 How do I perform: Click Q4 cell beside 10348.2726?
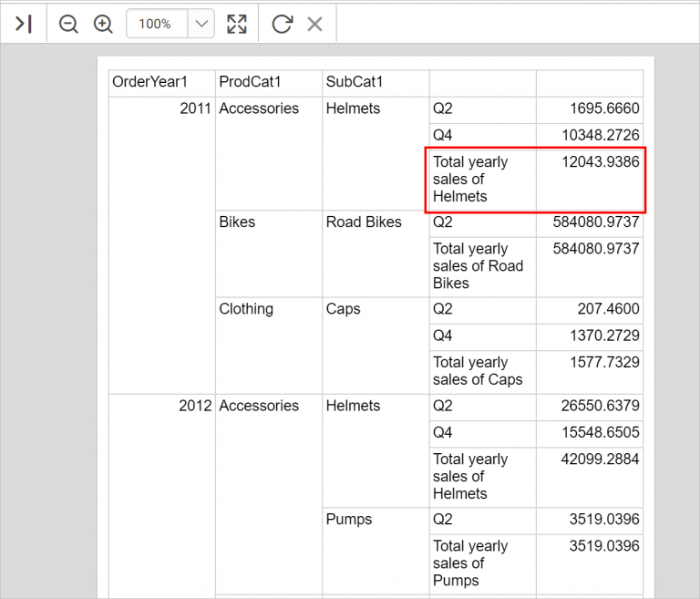pyautogui.click(x=482, y=136)
